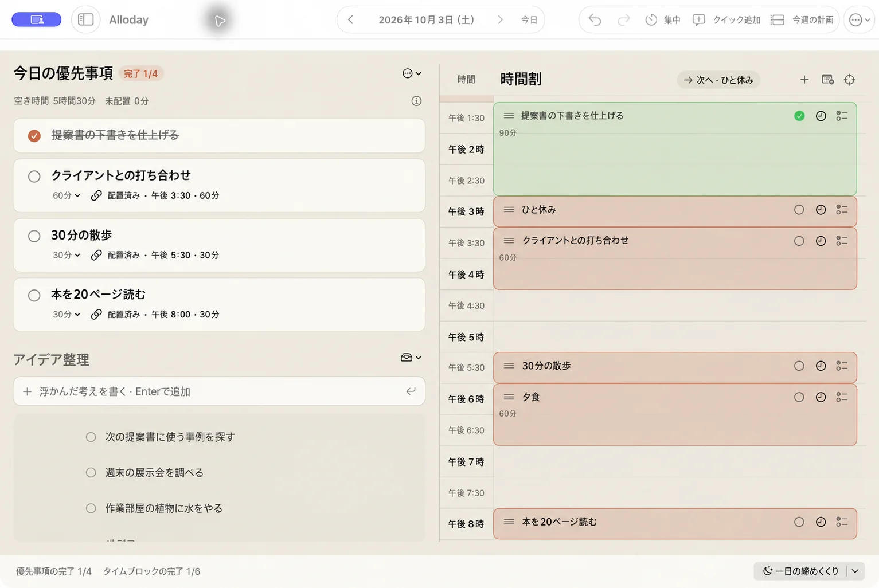Image resolution: width=879 pixels, height=588 pixels.
Task: Open the top-right more options menu
Action: tap(859, 20)
